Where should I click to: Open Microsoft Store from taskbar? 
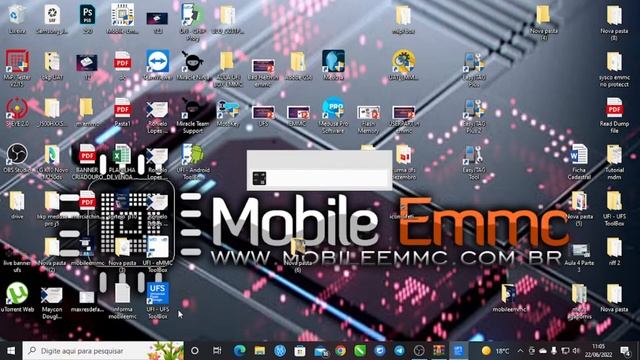[x=300, y=351]
